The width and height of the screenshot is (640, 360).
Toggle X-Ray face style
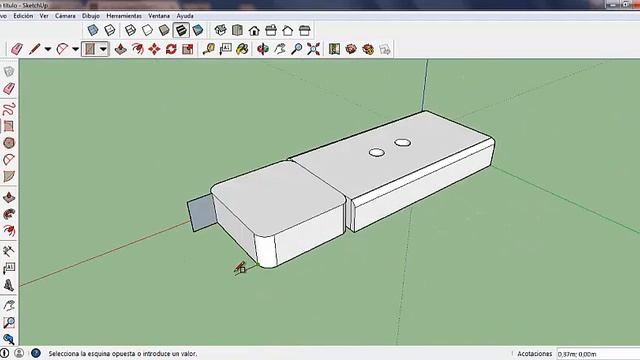pos(93,30)
